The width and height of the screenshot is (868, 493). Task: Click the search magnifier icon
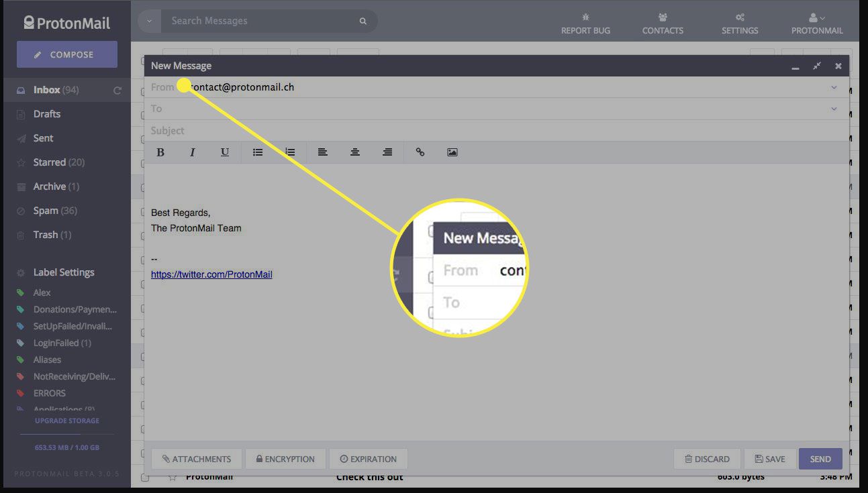[x=363, y=21]
